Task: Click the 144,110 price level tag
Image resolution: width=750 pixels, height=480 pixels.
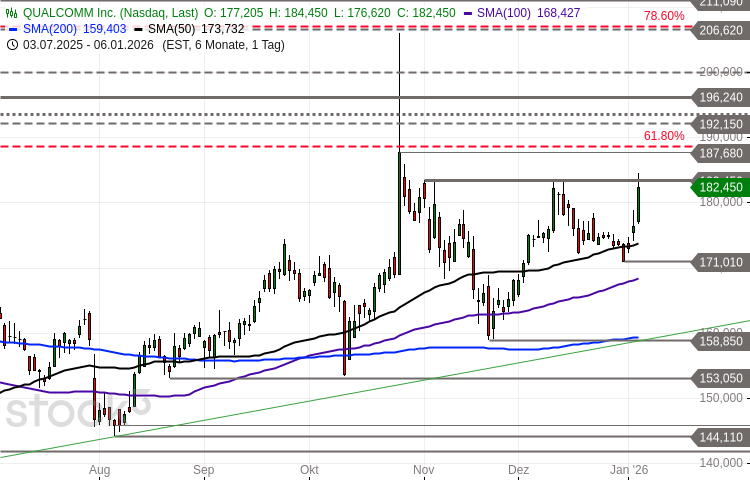Action: click(720, 437)
